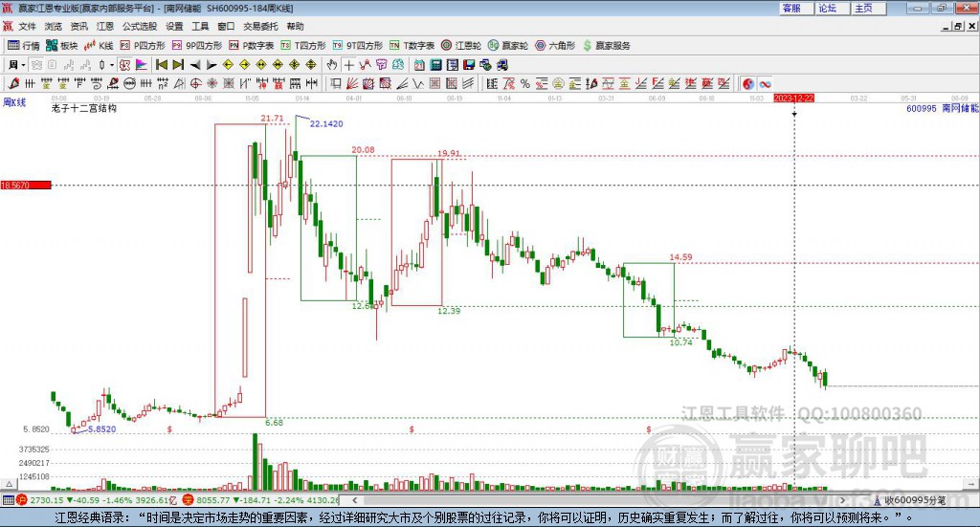Open the 设置 menu
This screenshot has width=980, height=527.
point(174,26)
